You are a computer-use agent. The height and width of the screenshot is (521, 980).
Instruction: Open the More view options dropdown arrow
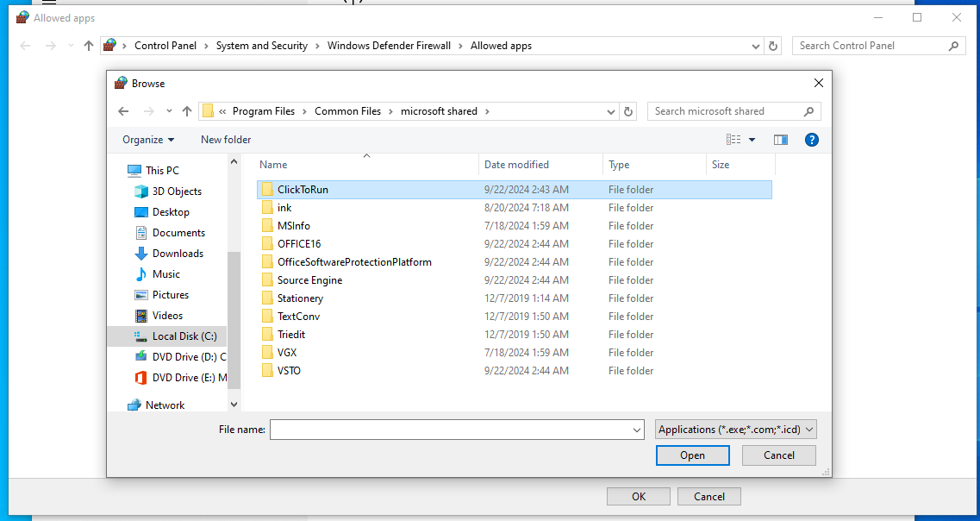752,140
